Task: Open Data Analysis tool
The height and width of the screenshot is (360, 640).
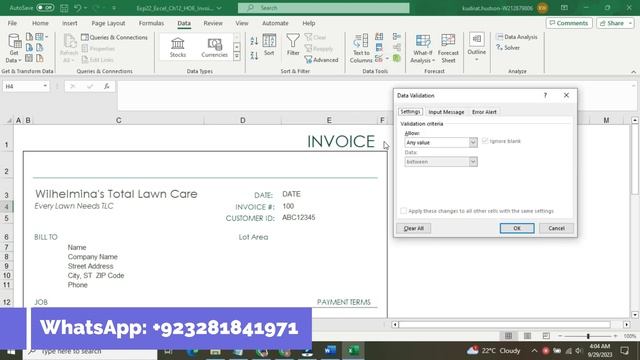Action: coord(517,37)
